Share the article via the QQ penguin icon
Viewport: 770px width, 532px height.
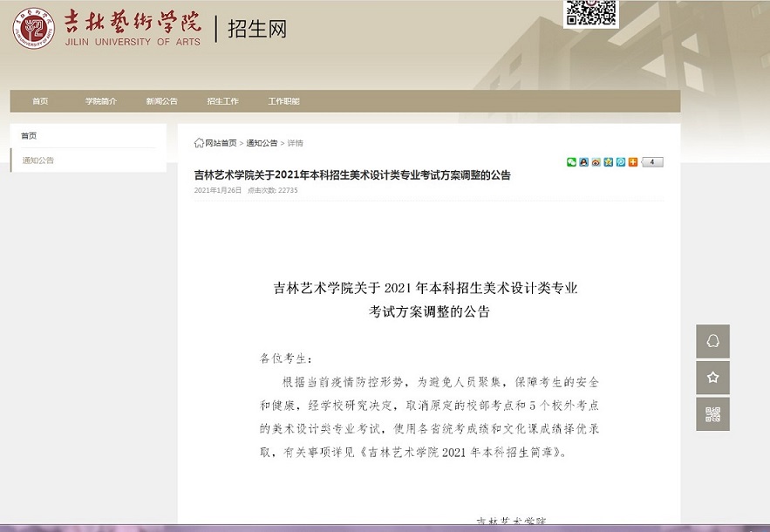pyautogui.click(x=583, y=162)
